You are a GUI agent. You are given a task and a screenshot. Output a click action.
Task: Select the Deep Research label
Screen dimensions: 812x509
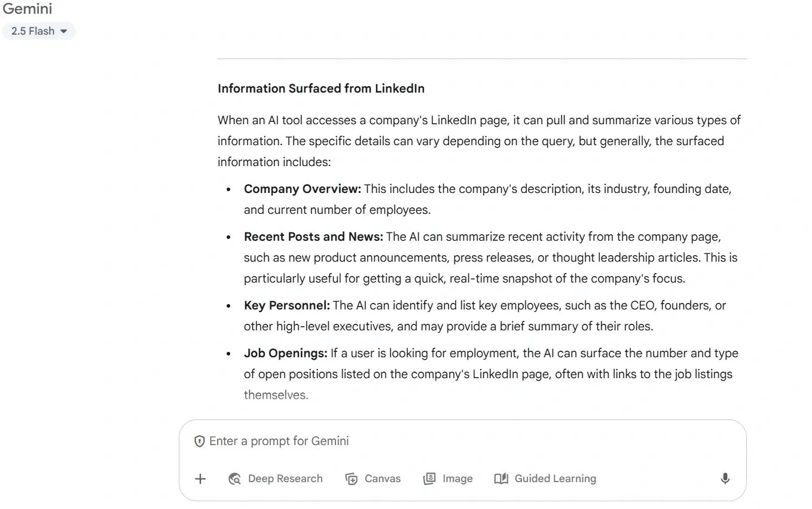[285, 479]
